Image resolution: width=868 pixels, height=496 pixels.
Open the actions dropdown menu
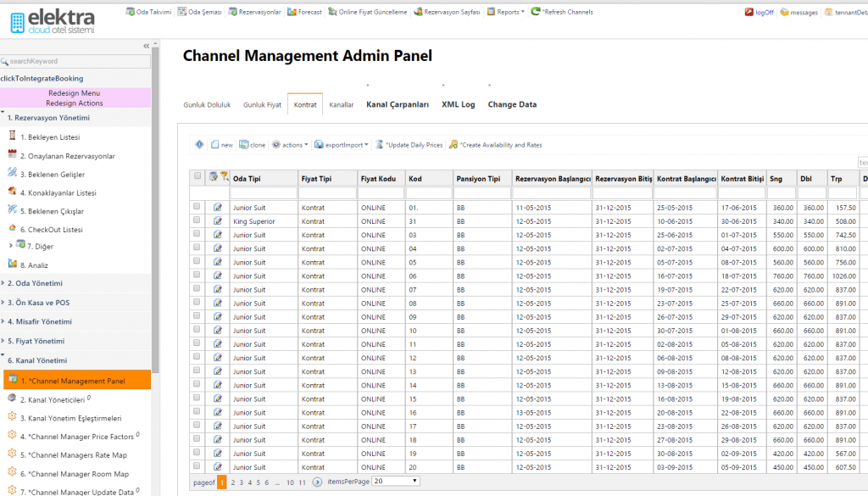pos(290,144)
